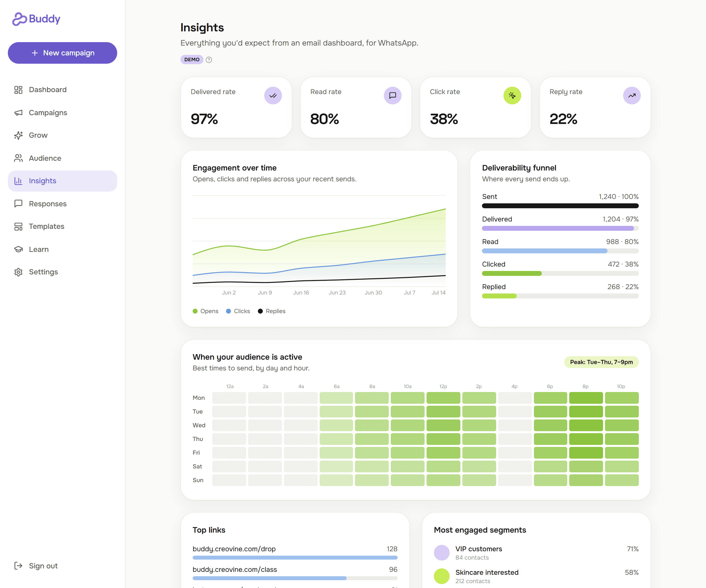Click the DEMO badge
706x588 pixels.
pyautogui.click(x=192, y=60)
